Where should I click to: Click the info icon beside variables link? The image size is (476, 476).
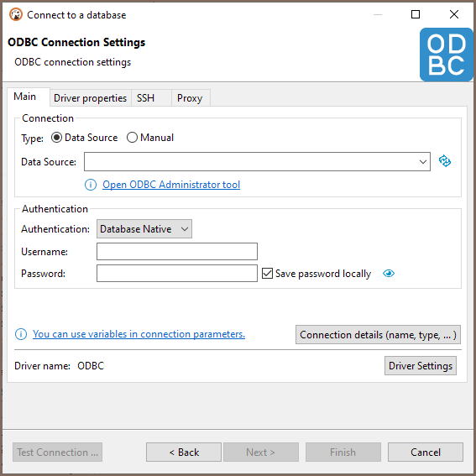[21, 334]
